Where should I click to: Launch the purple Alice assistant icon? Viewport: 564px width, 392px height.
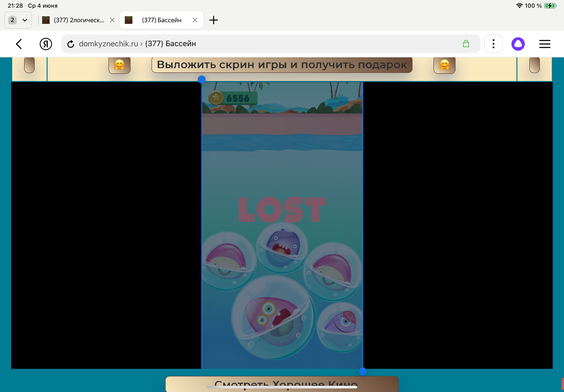coord(518,44)
